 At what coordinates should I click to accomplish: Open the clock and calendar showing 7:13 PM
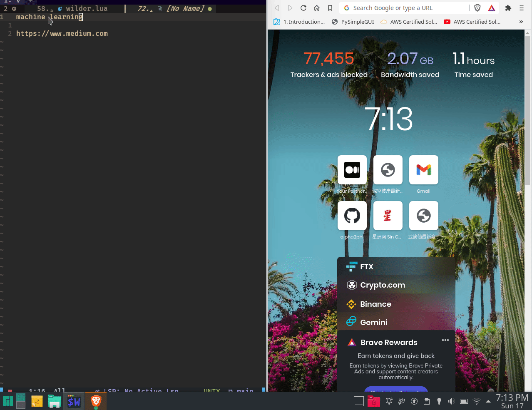[x=512, y=401]
